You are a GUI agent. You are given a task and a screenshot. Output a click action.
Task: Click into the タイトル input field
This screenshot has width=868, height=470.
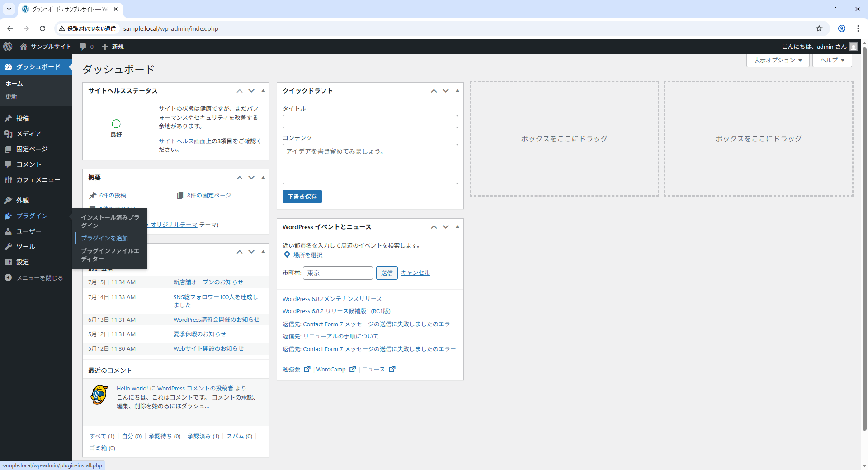[370, 122]
